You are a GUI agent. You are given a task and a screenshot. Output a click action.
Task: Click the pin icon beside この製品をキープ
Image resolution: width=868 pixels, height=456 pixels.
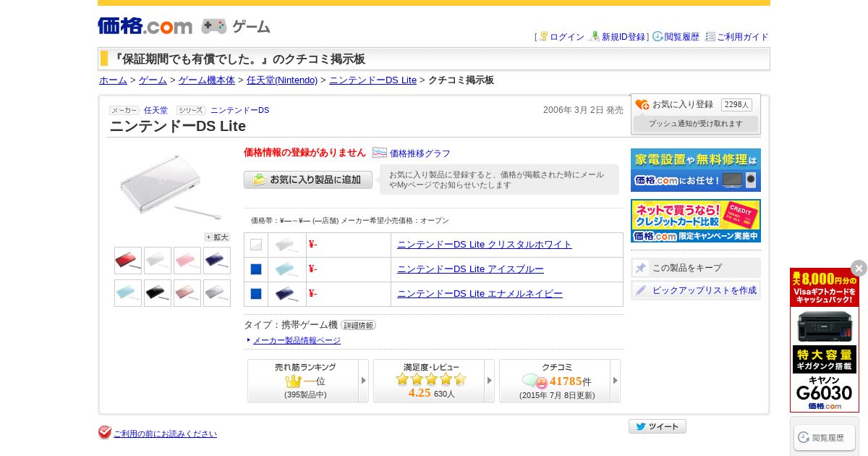(x=641, y=268)
